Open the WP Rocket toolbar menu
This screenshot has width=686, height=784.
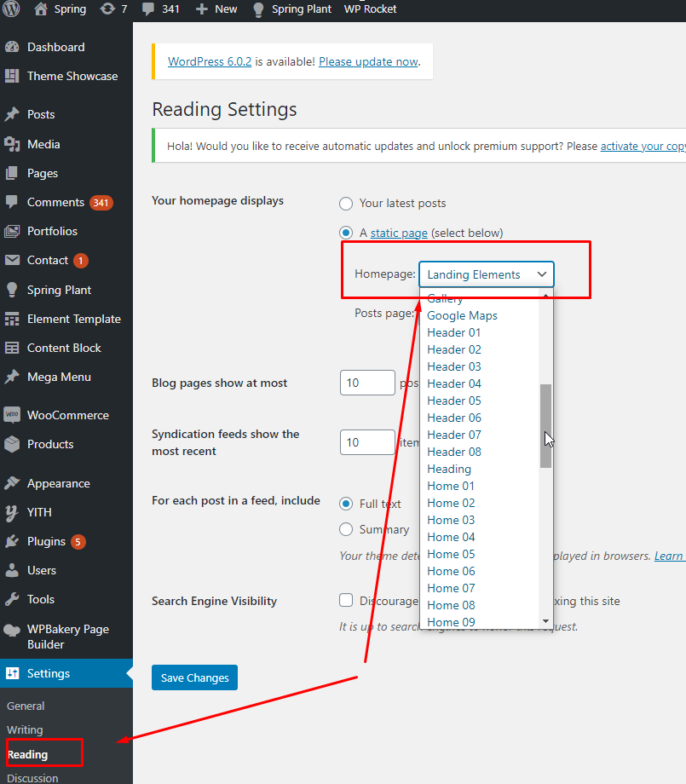click(370, 9)
